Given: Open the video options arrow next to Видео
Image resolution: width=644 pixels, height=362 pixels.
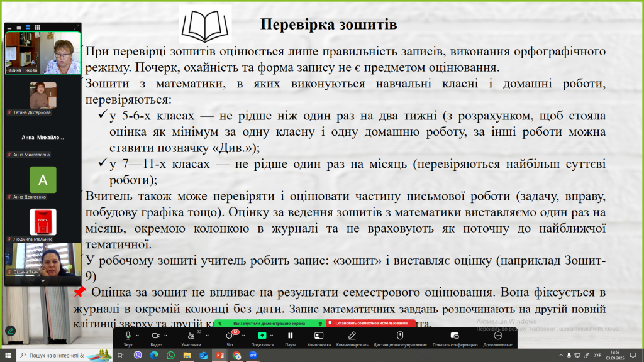Looking at the screenshot, I should point(165,336).
